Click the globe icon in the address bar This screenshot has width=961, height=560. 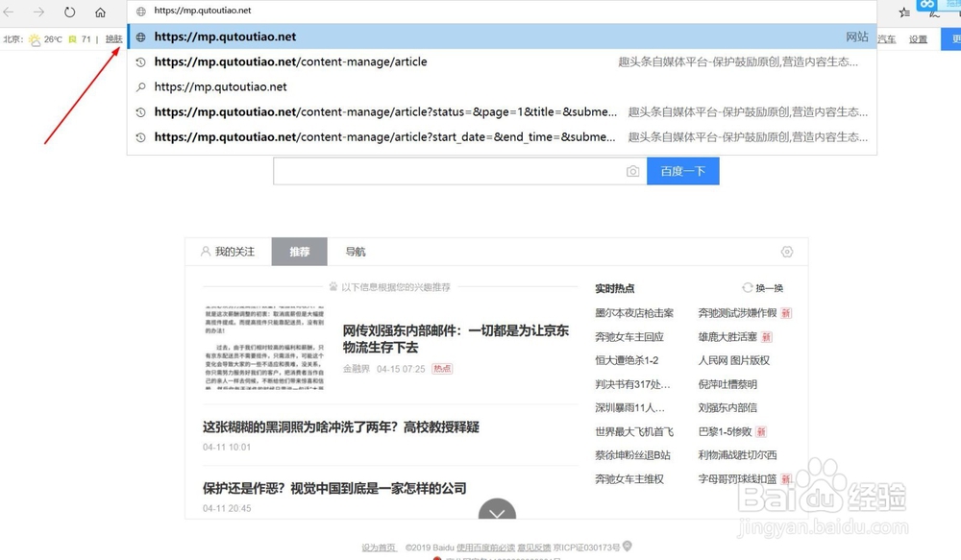tap(141, 11)
